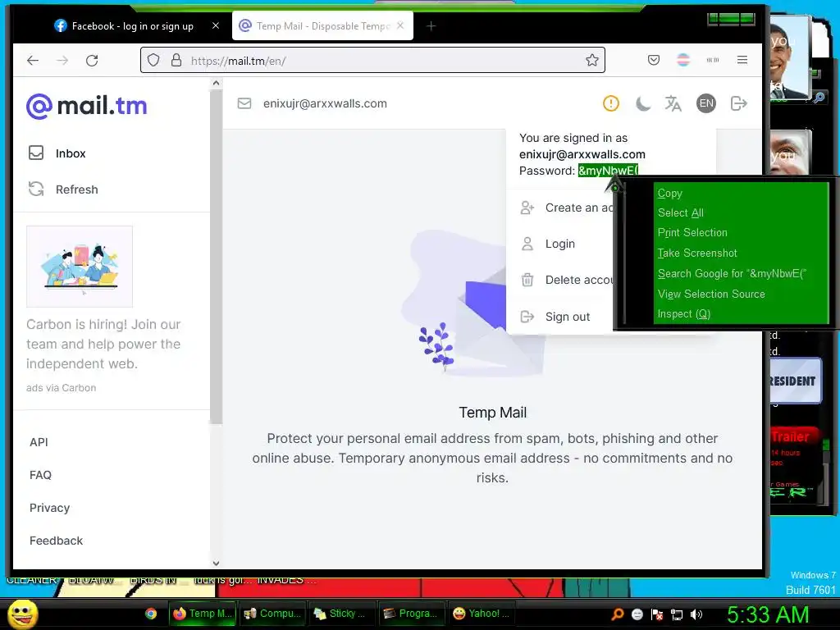Open the Progra... taskbar button

tap(412, 614)
